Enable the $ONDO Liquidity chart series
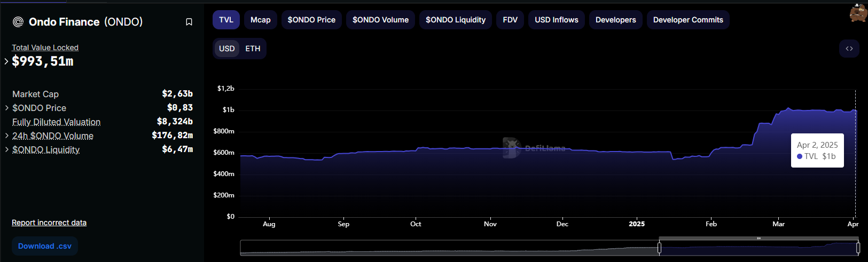 tap(456, 20)
